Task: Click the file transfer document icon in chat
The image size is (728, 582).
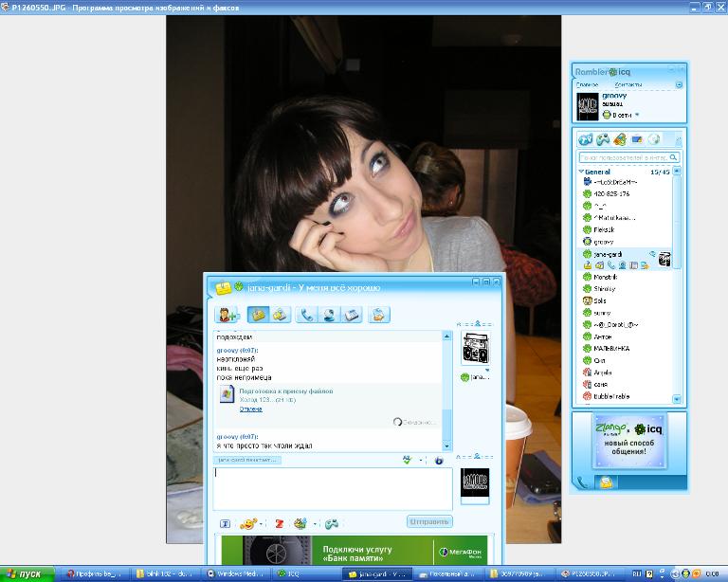Action: pos(227,394)
